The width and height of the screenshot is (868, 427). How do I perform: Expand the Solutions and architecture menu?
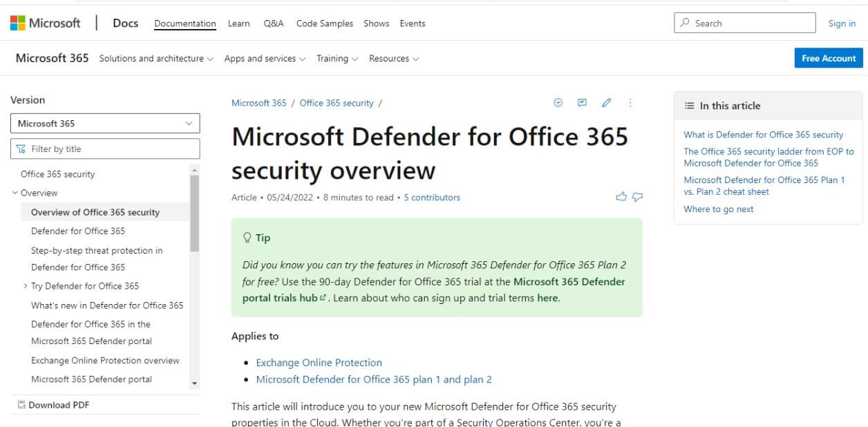coord(156,59)
